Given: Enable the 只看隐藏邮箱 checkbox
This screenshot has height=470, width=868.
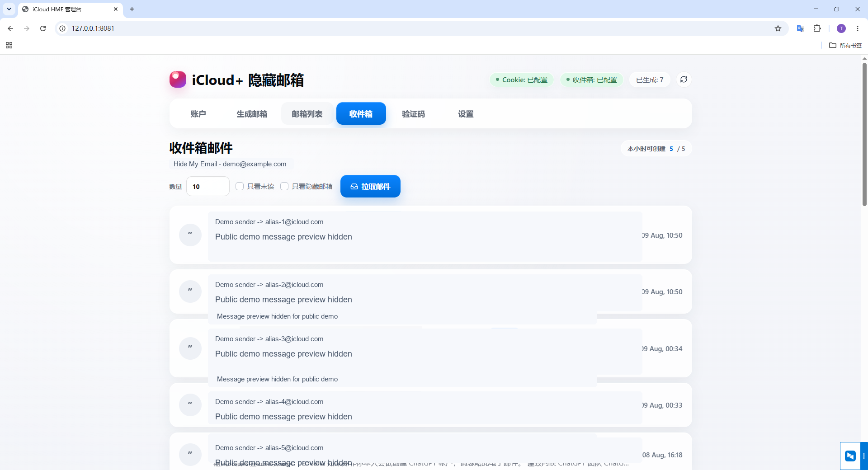Looking at the screenshot, I should pyautogui.click(x=284, y=186).
